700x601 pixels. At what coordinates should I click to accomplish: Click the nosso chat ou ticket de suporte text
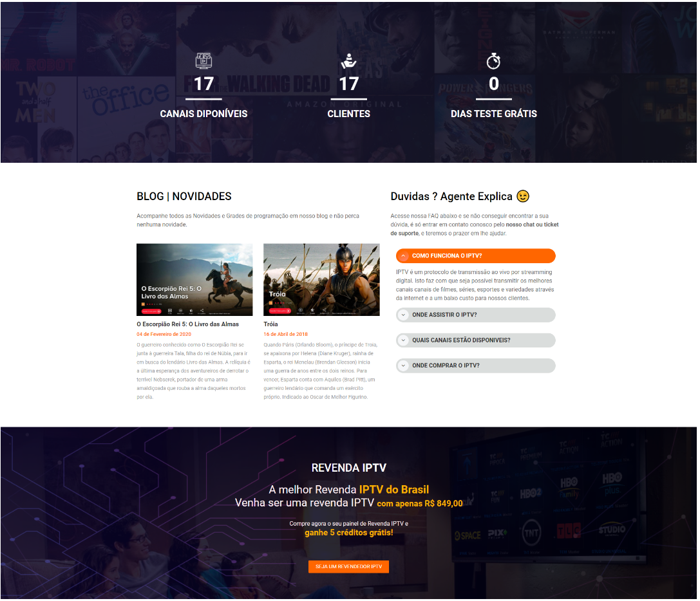point(475,229)
